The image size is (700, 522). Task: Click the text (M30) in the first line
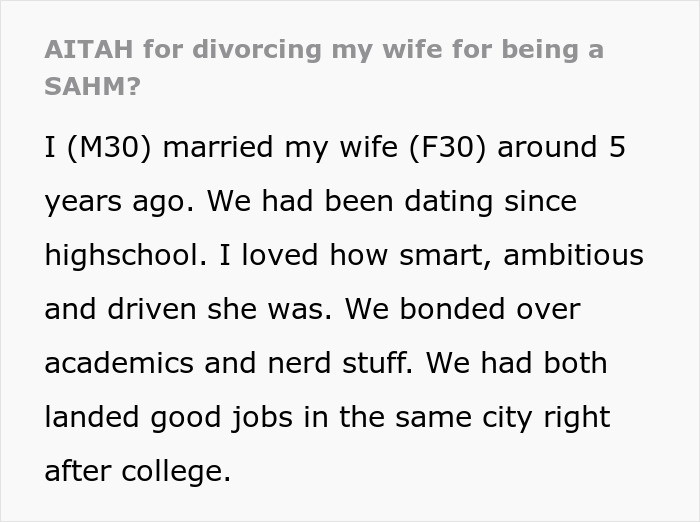pyautogui.click(x=110, y=147)
